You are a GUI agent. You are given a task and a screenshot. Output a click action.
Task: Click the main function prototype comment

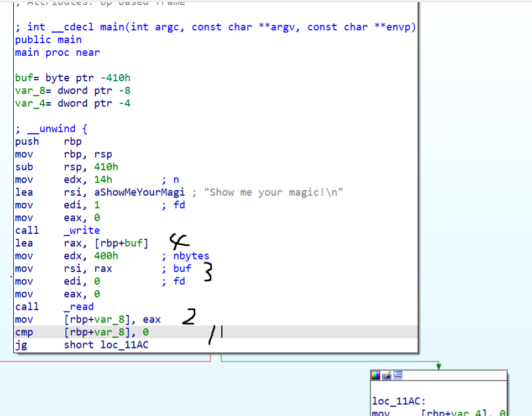tap(216, 27)
